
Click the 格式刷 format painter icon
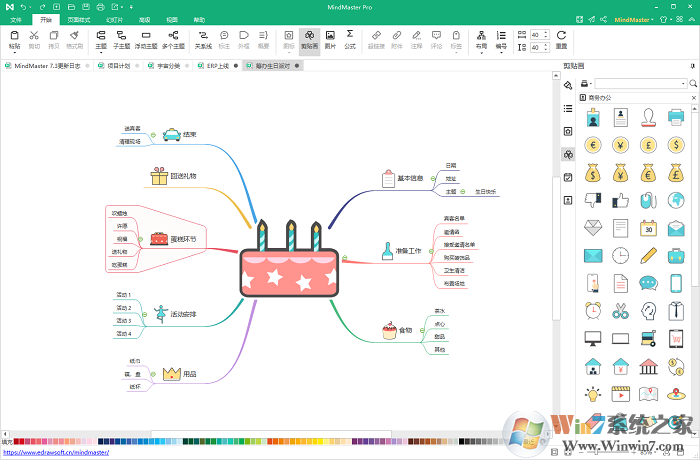[74, 39]
